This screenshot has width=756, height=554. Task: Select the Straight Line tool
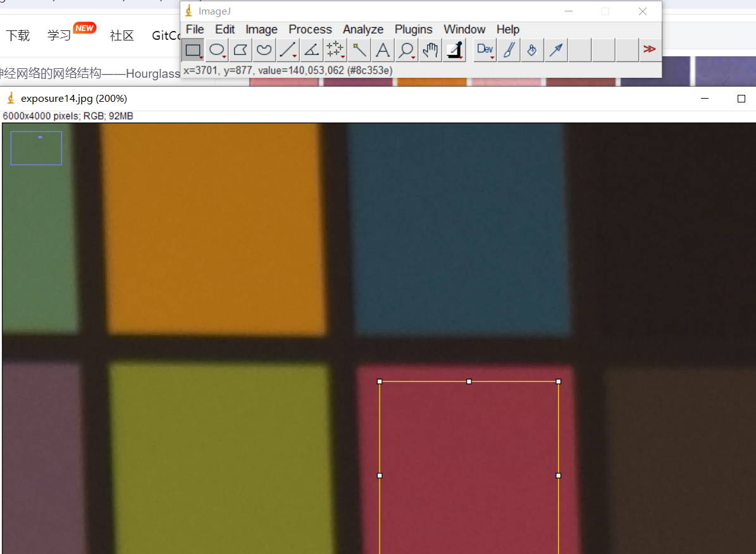click(288, 50)
